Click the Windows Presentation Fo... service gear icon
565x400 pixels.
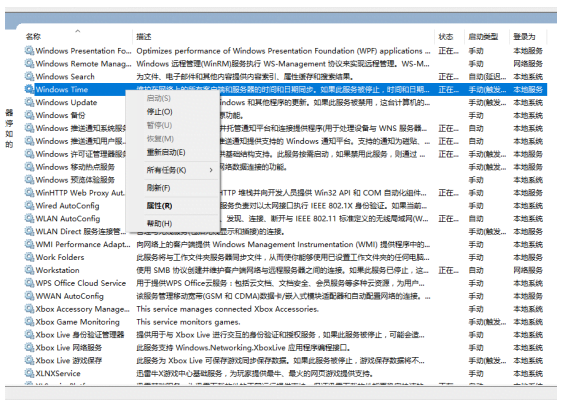[29, 50]
